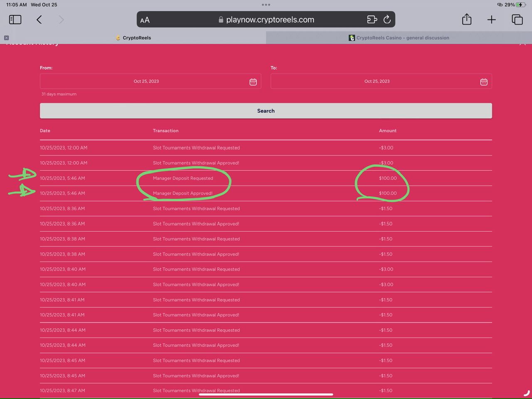This screenshot has width=532, height=399.
Task: Open a new tab with plus icon
Action: pyautogui.click(x=492, y=20)
